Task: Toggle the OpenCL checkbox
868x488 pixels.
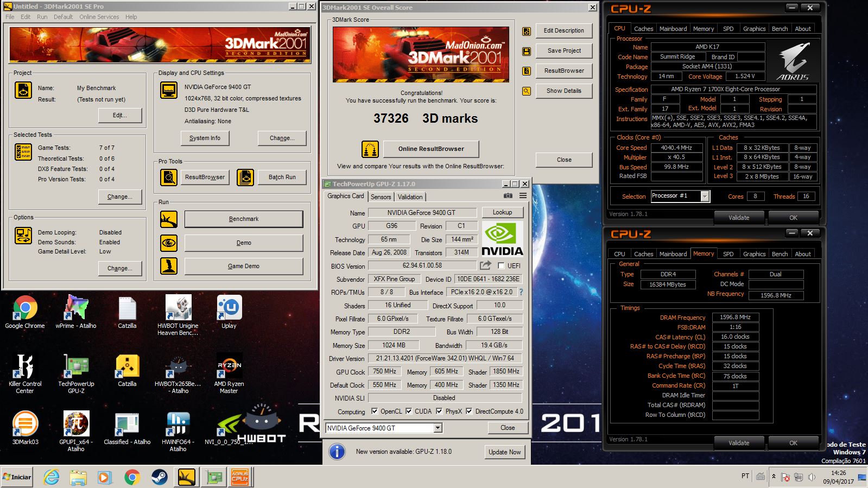Action: 374,411
